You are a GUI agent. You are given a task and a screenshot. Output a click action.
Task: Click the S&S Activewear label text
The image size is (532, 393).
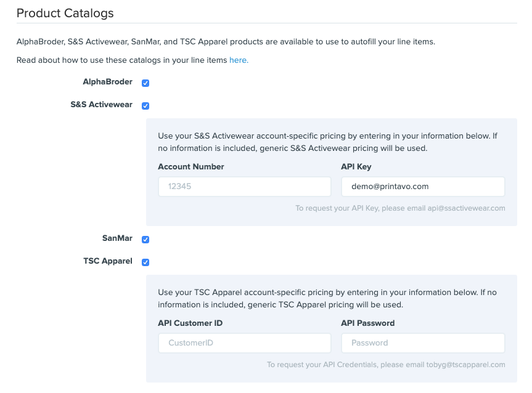(x=102, y=105)
